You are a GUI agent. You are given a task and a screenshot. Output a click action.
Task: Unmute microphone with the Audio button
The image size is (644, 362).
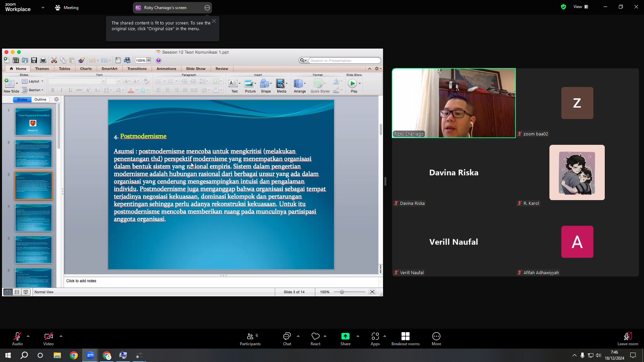click(17, 339)
